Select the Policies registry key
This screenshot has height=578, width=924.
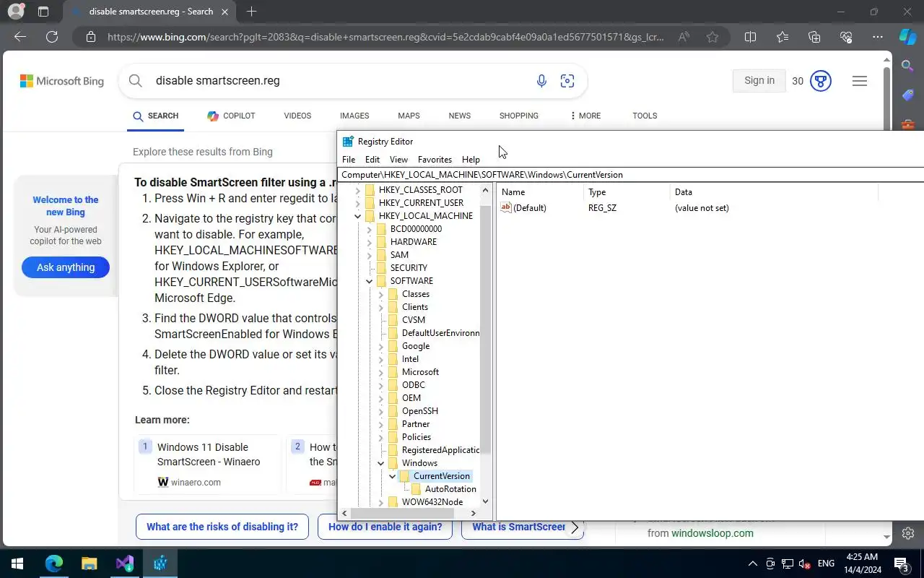pos(417,437)
